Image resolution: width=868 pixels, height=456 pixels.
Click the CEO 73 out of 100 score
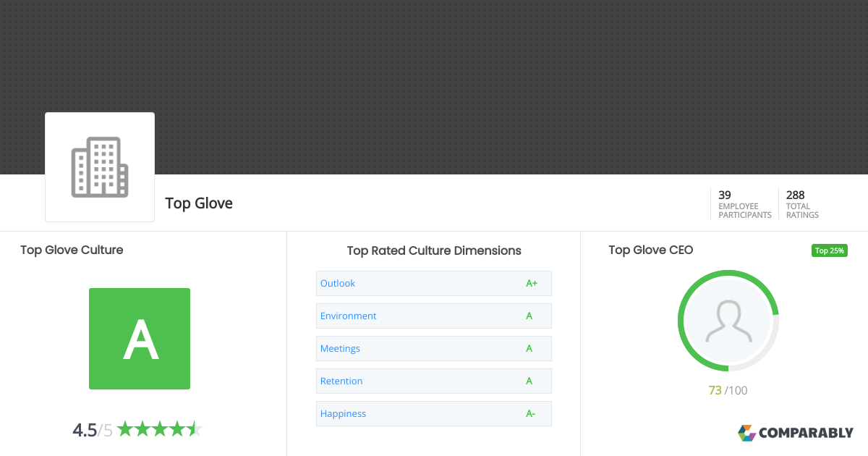[728, 389]
